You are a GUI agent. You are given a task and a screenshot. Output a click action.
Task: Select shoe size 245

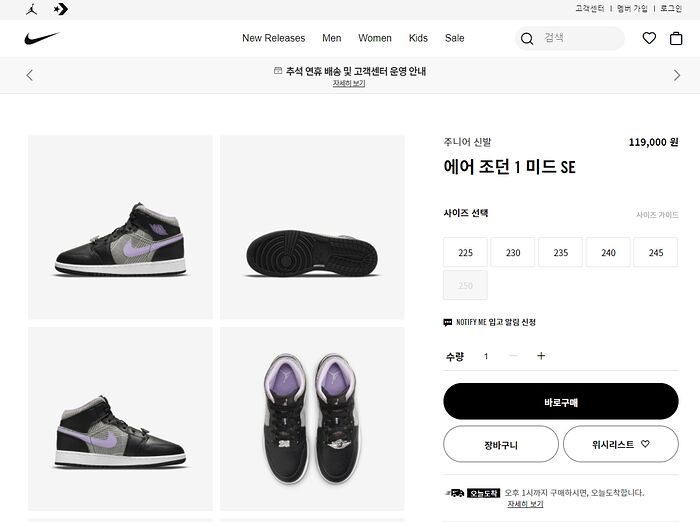[655, 253]
